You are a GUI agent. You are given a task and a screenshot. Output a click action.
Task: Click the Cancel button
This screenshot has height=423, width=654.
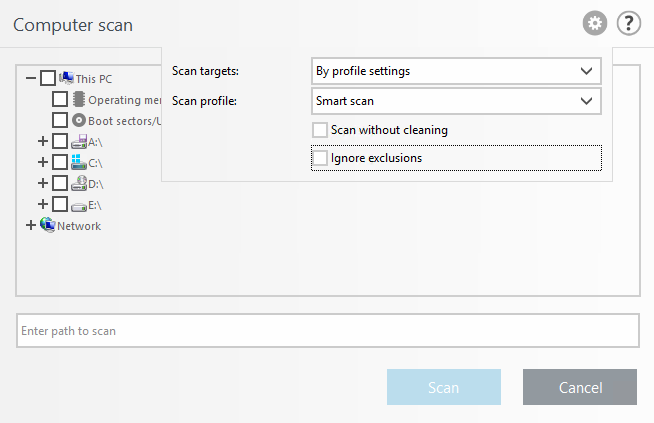[x=579, y=388]
